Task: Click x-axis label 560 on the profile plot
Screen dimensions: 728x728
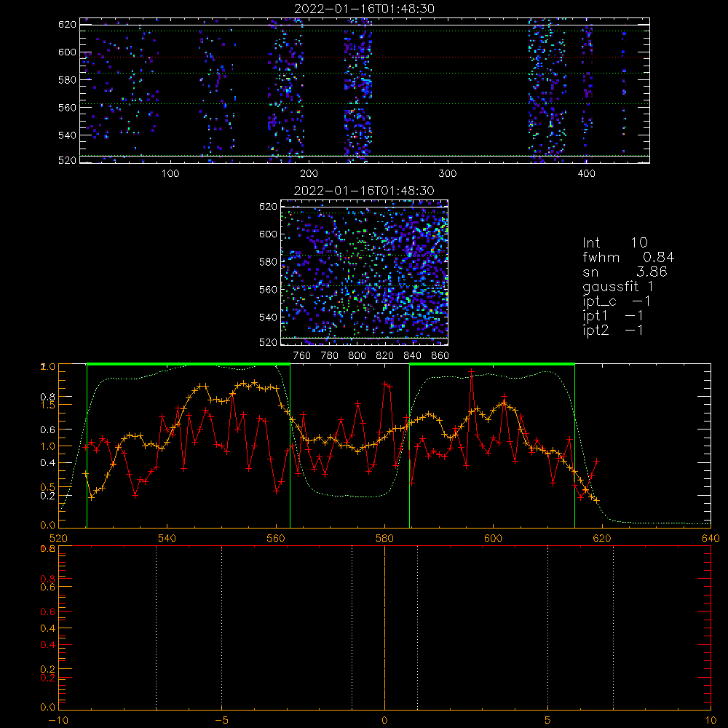Action: (x=276, y=539)
